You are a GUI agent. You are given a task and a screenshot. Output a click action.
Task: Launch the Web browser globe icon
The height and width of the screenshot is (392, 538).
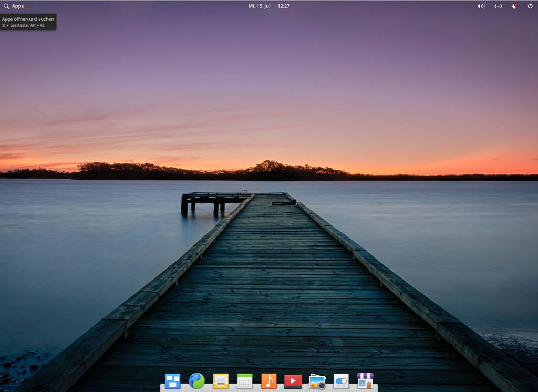pyautogui.click(x=196, y=380)
